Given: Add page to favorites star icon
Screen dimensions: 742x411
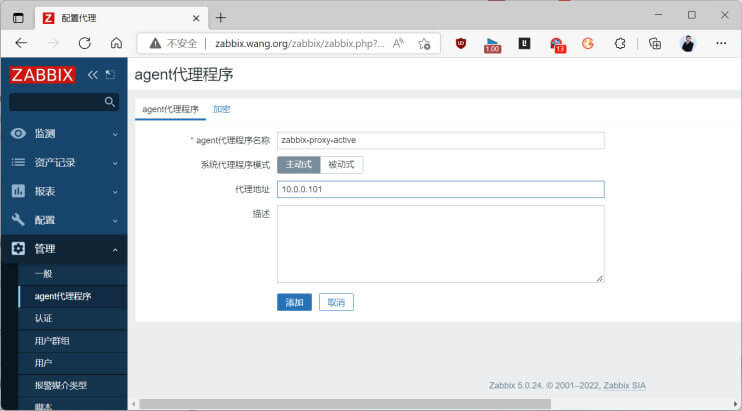Looking at the screenshot, I should [x=424, y=44].
